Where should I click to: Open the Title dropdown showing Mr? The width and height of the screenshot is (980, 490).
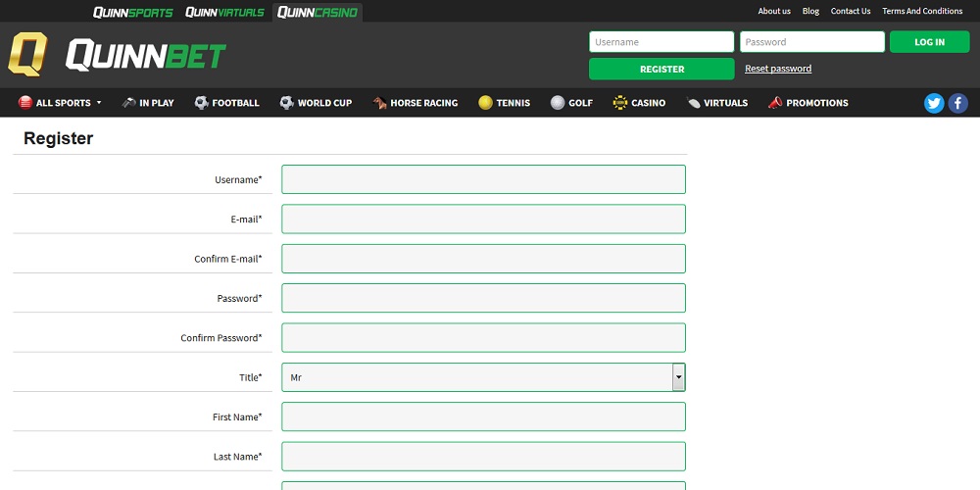(483, 377)
